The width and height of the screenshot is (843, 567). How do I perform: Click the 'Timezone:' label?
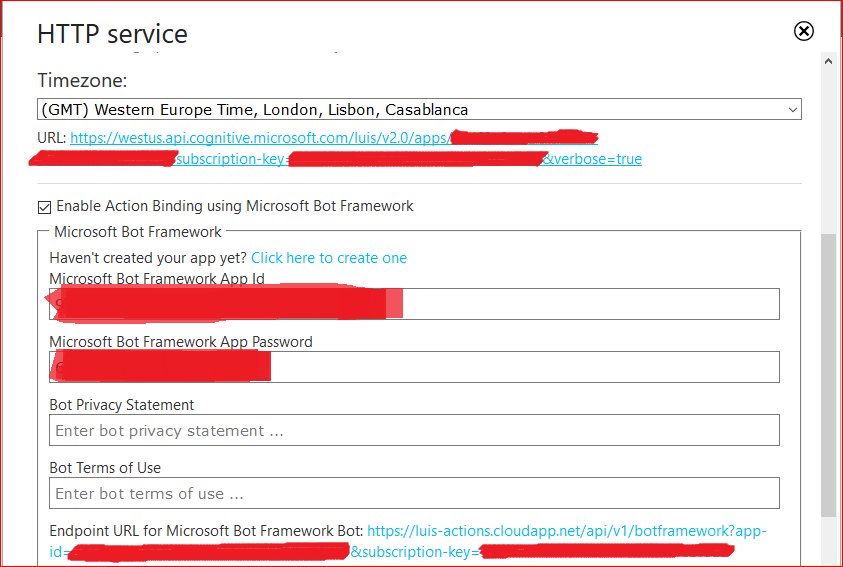point(82,81)
